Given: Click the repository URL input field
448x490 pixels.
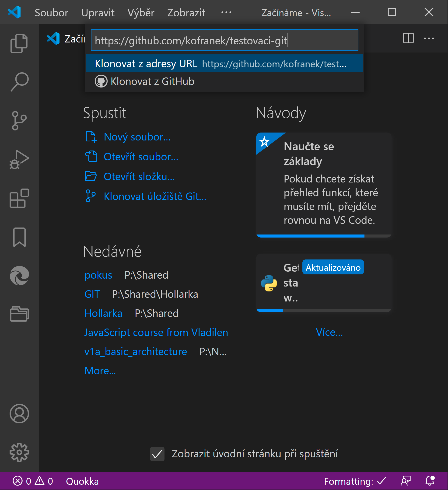Looking at the screenshot, I should [224, 40].
